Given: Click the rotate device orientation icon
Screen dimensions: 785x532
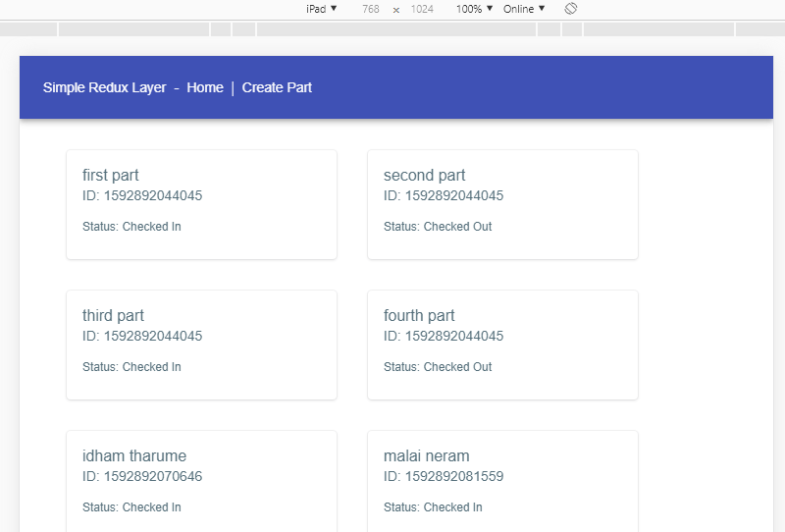Looking at the screenshot, I should click(571, 9).
